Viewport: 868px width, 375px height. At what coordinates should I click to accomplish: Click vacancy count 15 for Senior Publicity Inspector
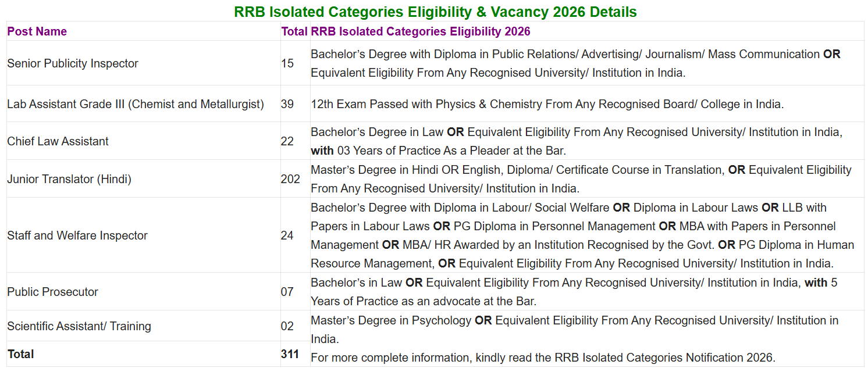pyautogui.click(x=287, y=63)
